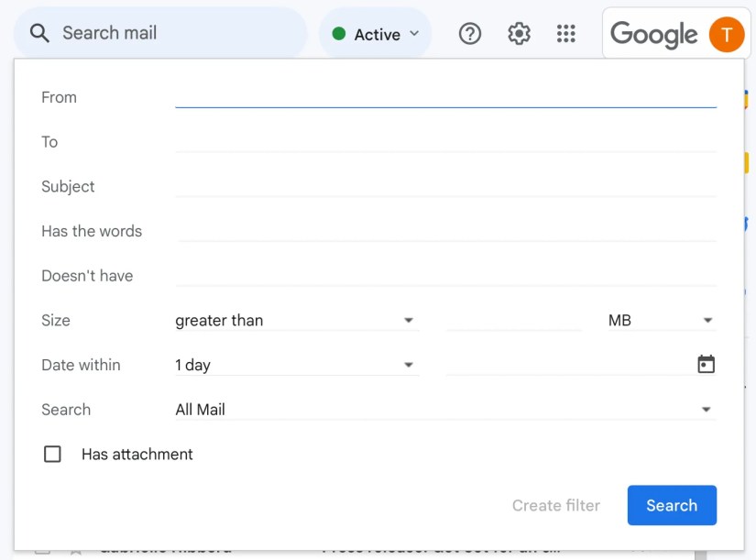Focus the From input field
This screenshot has width=756, height=560.
pos(445,97)
